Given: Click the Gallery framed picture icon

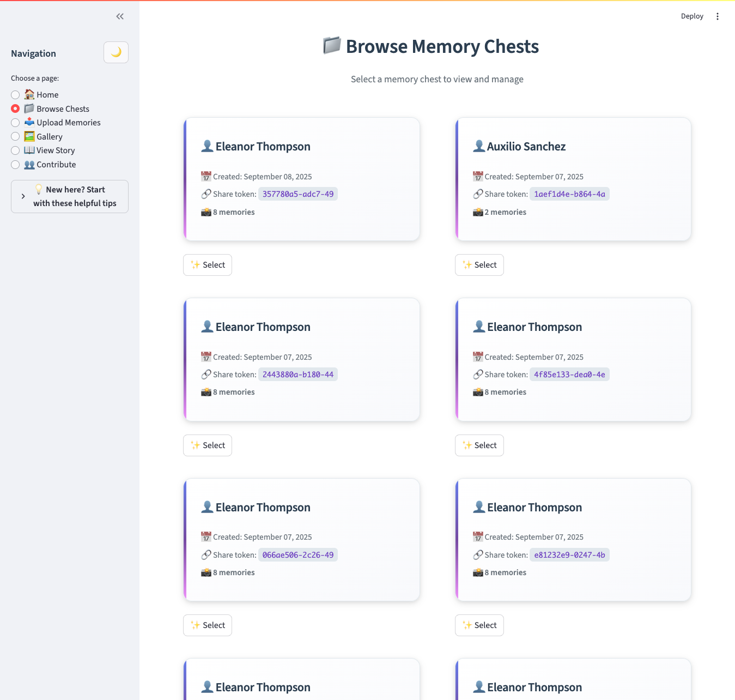Looking at the screenshot, I should [x=28, y=136].
